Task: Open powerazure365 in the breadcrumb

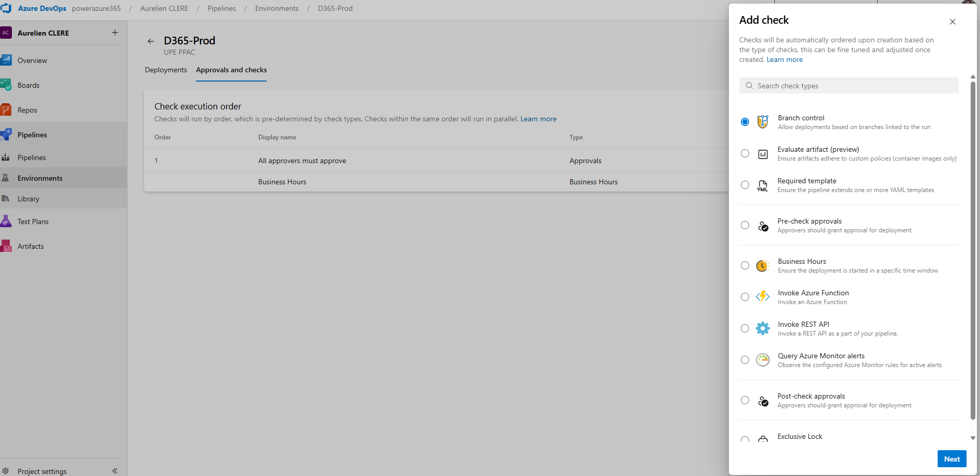Action: click(96, 8)
